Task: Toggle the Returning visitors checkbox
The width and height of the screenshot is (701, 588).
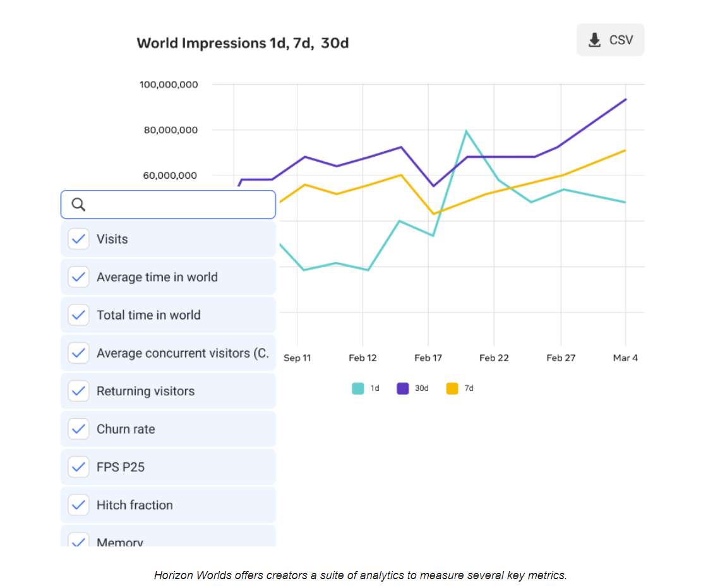Action: click(x=78, y=391)
